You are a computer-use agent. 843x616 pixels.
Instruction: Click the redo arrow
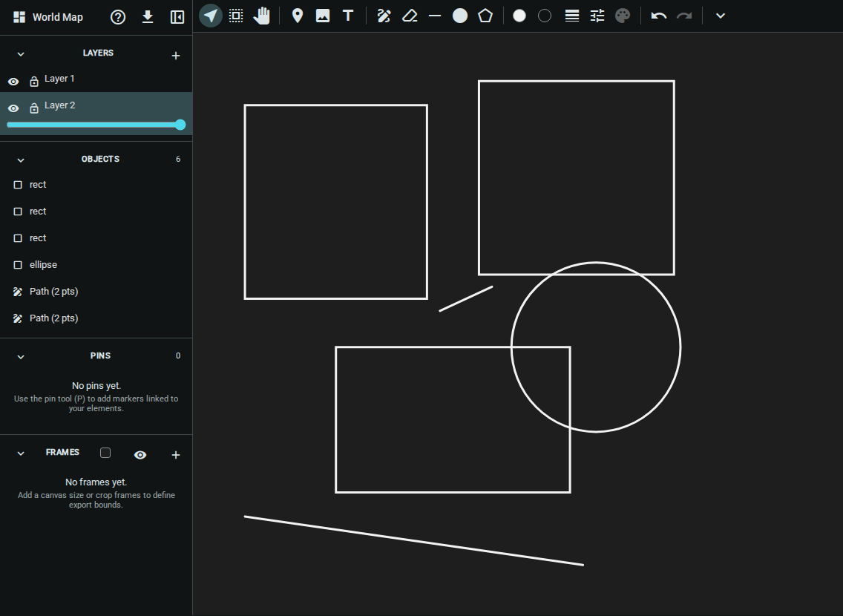click(684, 16)
